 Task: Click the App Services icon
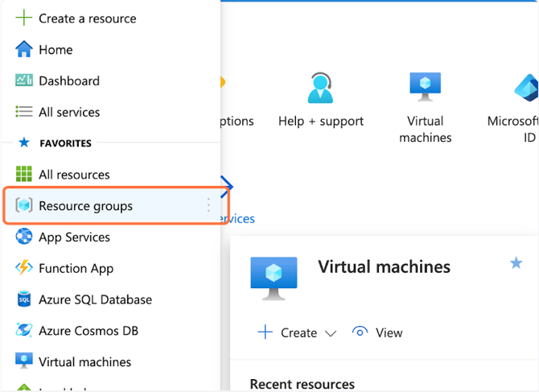click(24, 237)
